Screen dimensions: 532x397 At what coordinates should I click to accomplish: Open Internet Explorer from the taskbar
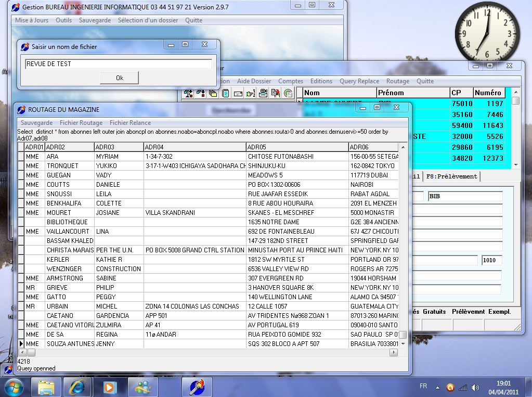pyautogui.click(x=76, y=387)
